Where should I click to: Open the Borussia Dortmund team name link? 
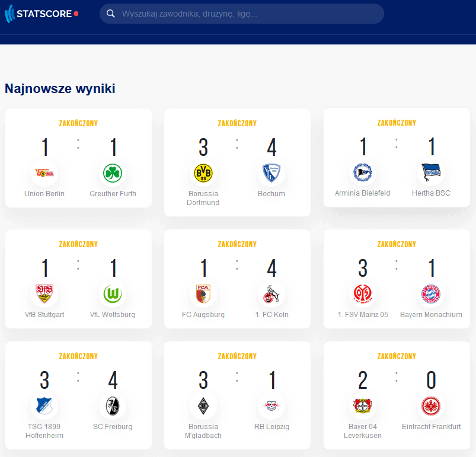(x=203, y=198)
